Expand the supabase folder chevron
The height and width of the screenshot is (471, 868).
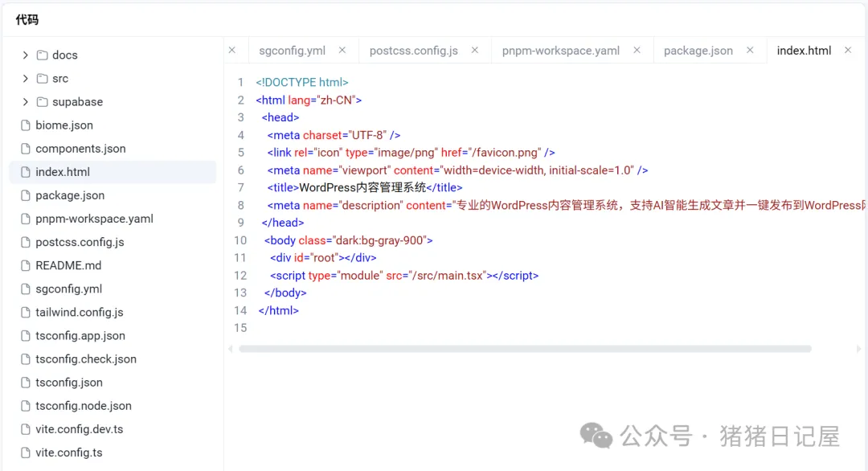click(26, 102)
